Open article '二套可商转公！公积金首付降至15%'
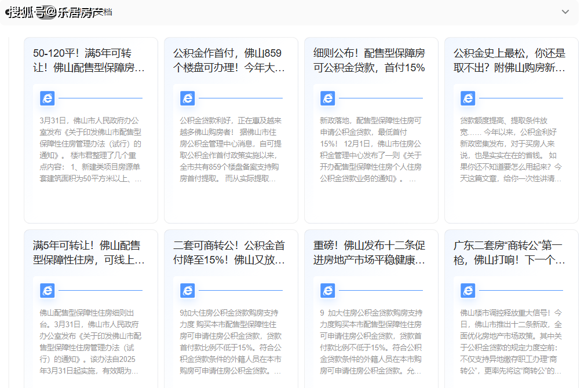Image resolution: width=588 pixels, height=388 pixels. [231, 252]
